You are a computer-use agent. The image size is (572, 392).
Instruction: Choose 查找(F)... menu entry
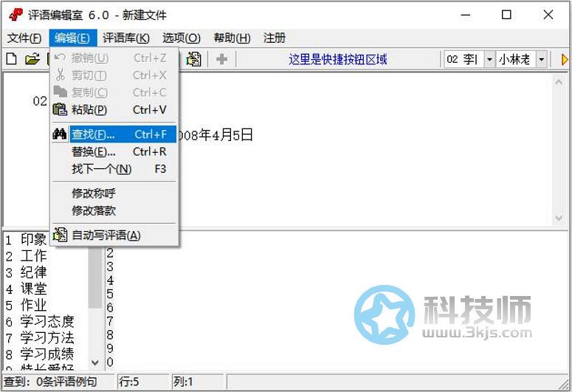114,134
